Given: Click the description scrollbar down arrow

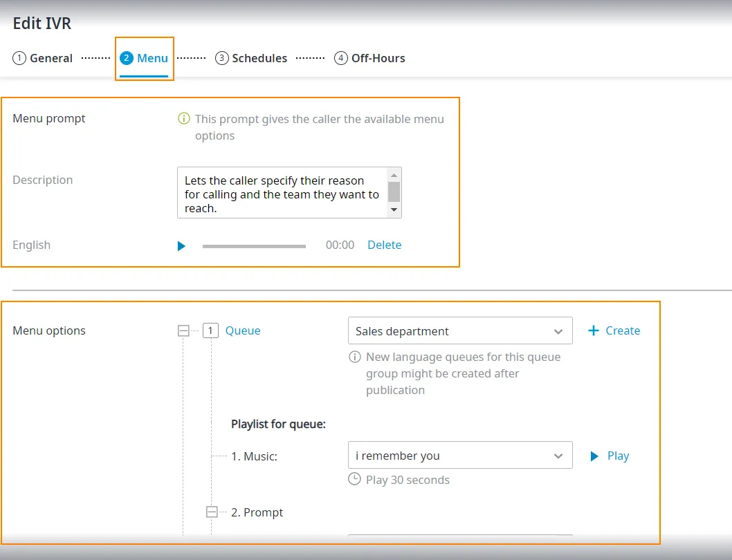Looking at the screenshot, I should (394, 209).
